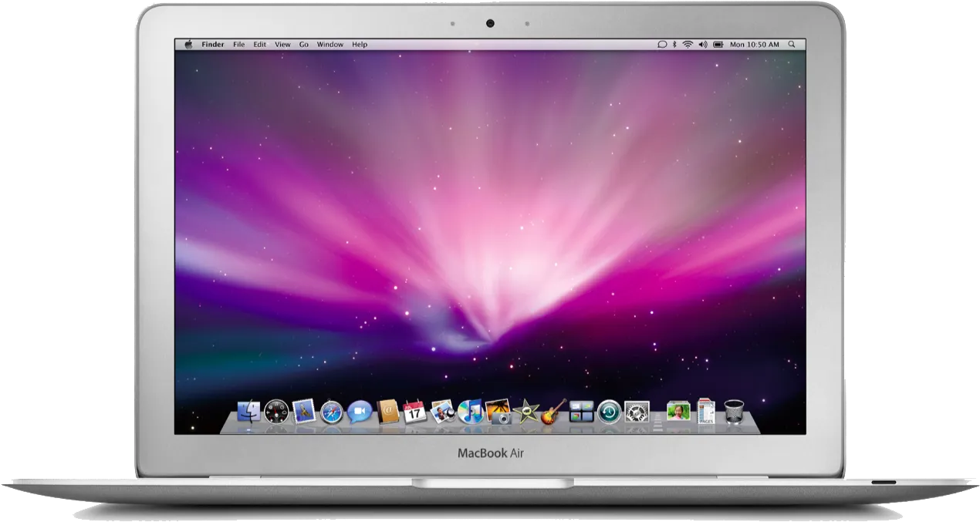
Task: Open the Wi-Fi AirPort status menu
Action: click(688, 45)
